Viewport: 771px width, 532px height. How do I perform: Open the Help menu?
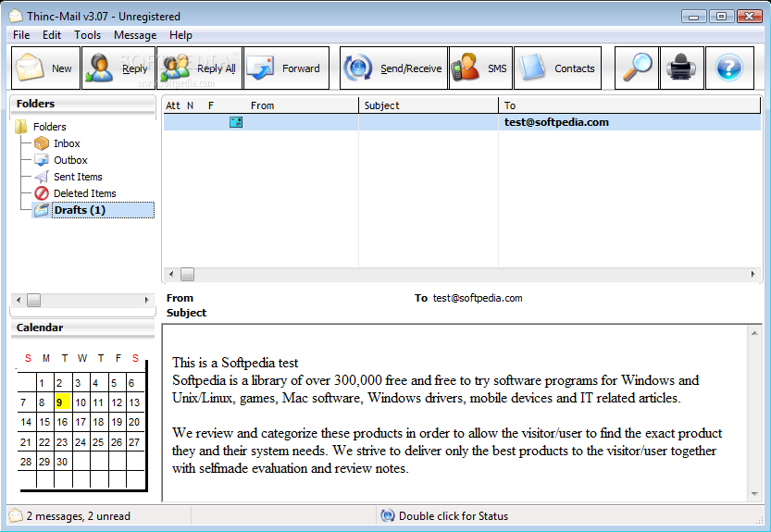click(x=180, y=35)
